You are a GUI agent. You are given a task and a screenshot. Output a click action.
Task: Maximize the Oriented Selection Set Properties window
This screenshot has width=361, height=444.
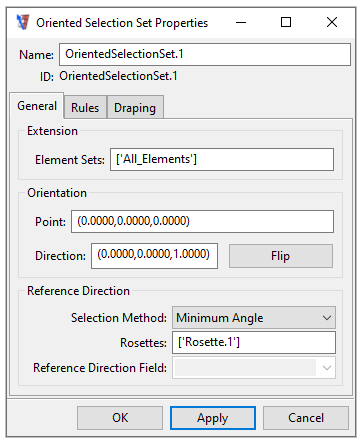(x=286, y=22)
